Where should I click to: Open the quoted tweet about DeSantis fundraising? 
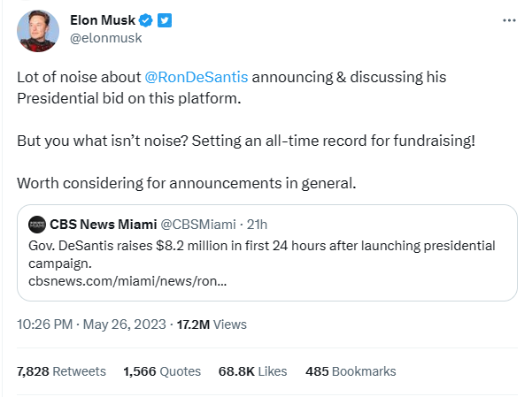(267, 253)
